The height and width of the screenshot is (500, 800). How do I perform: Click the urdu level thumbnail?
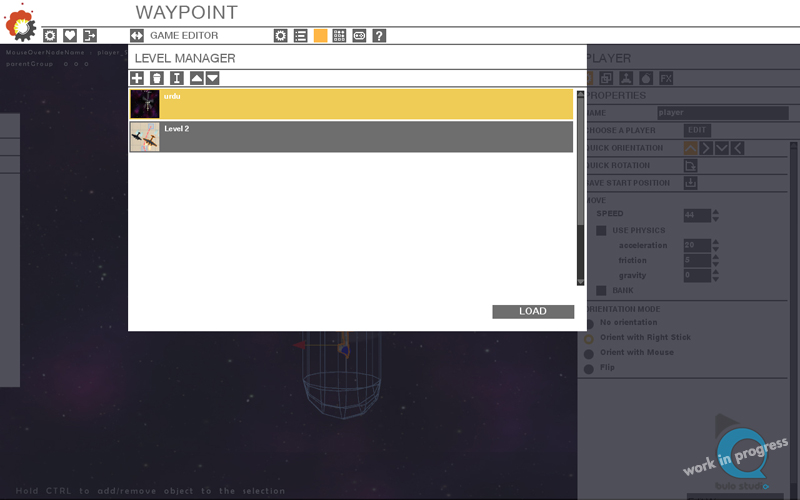pyautogui.click(x=145, y=104)
